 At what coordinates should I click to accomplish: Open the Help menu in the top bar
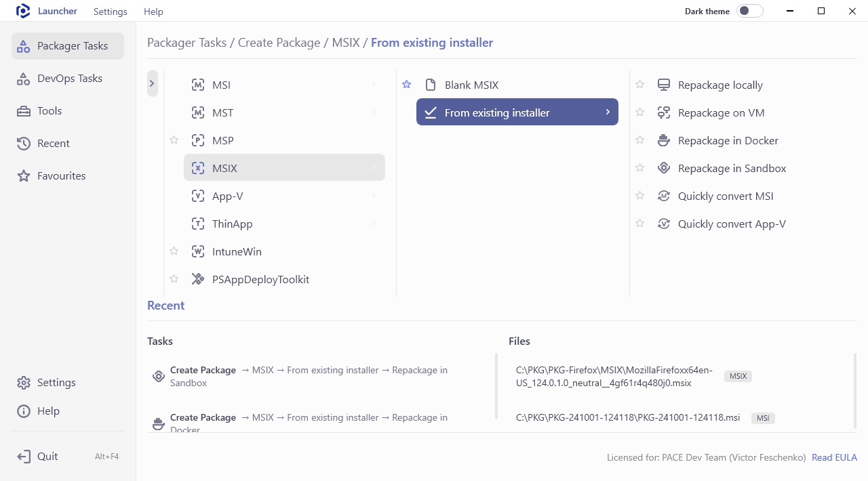click(x=153, y=12)
